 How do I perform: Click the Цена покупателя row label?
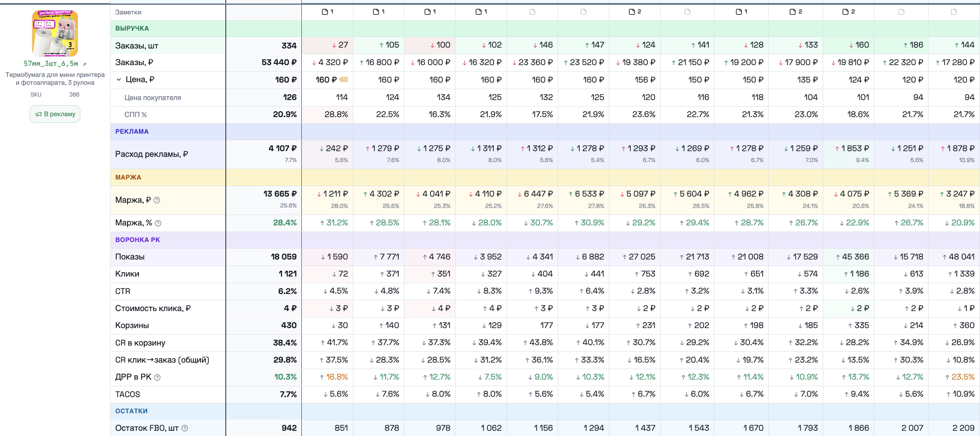(153, 98)
